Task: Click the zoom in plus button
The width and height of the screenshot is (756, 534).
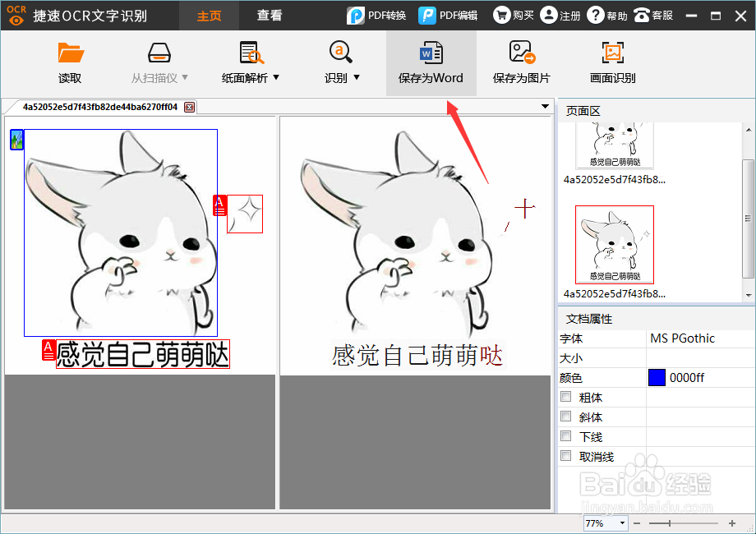Action: click(x=732, y=523)
